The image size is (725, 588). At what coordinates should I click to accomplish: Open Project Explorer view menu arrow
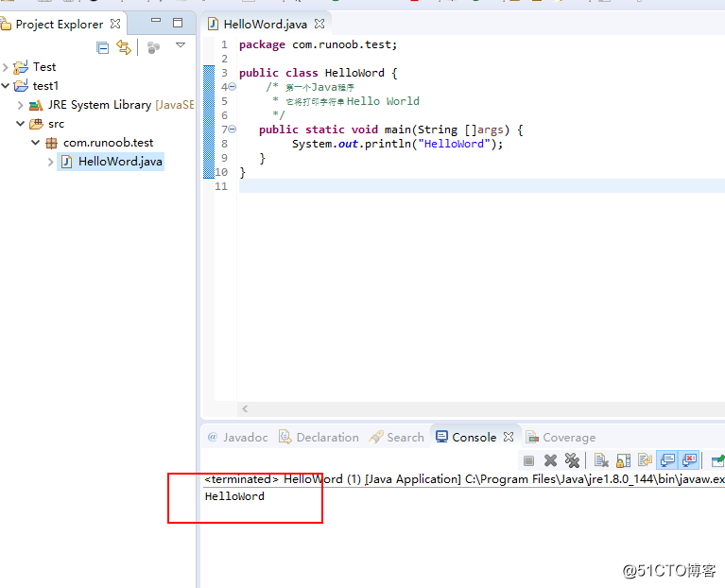pos(181,44)
